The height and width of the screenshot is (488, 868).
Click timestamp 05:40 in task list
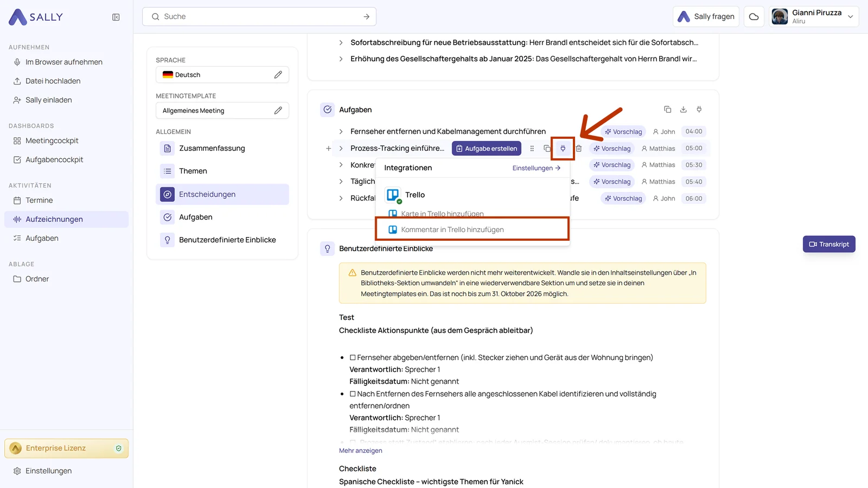(694, 182)
